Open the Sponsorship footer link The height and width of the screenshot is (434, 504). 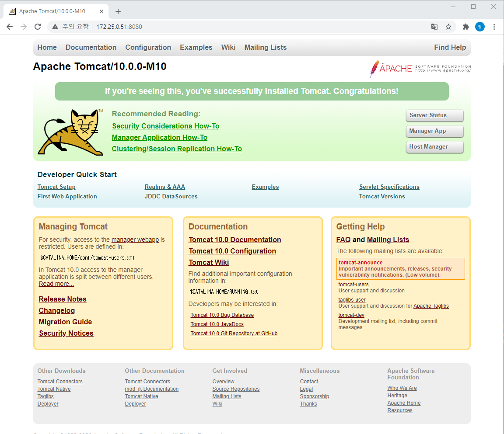pyautogui.click(x=314, y=396)
